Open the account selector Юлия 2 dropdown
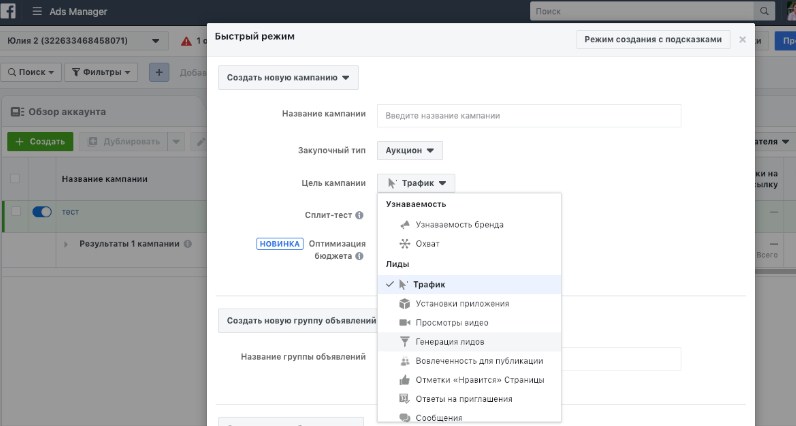Screen dimensions: 796x426 point(84,41)
